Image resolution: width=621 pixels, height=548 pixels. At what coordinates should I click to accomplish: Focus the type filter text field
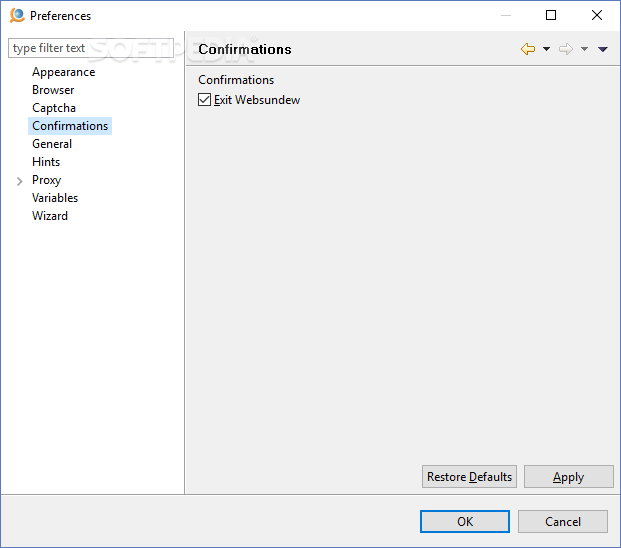[x=91, y=48]
